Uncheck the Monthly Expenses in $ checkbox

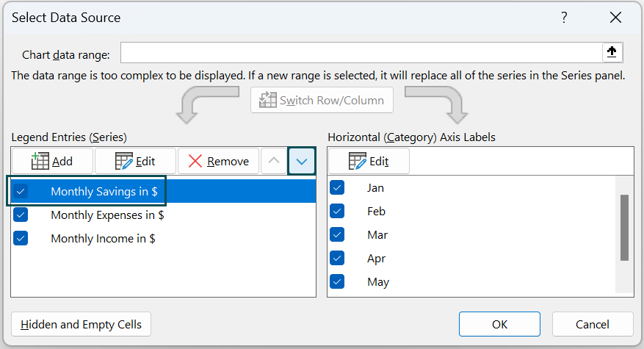(x=21, y=215)
